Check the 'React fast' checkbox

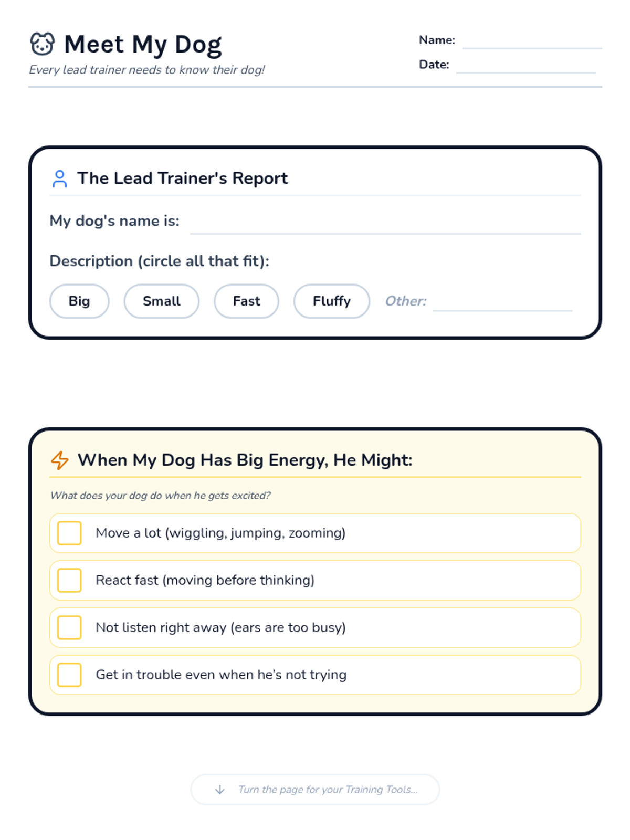tap(69, 580)
